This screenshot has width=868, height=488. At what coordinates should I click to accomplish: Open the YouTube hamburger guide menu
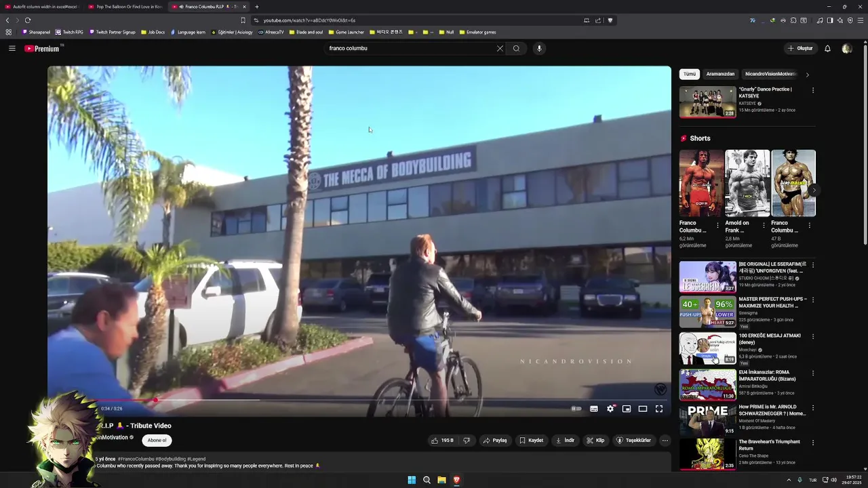point(12,48)
